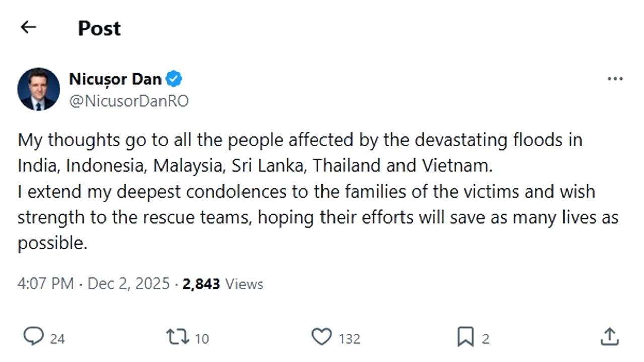Viewport: 644px width, 362px height.
Task: Click the share upload icon
Action: 609,337
